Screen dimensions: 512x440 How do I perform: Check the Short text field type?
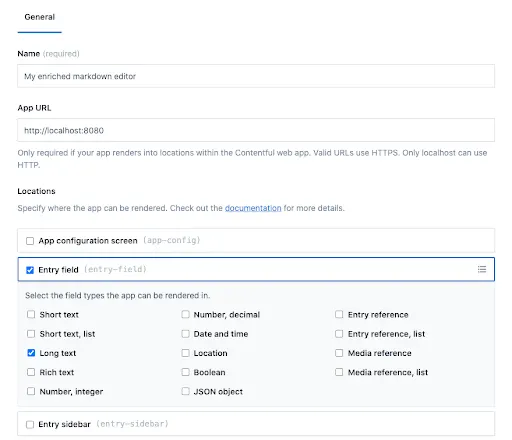coord(31,315)
